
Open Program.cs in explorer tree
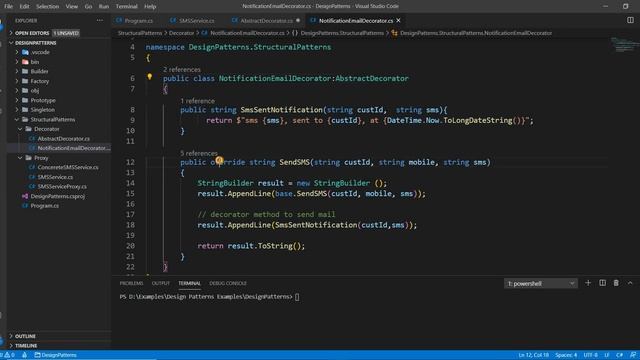coord(44,206)
